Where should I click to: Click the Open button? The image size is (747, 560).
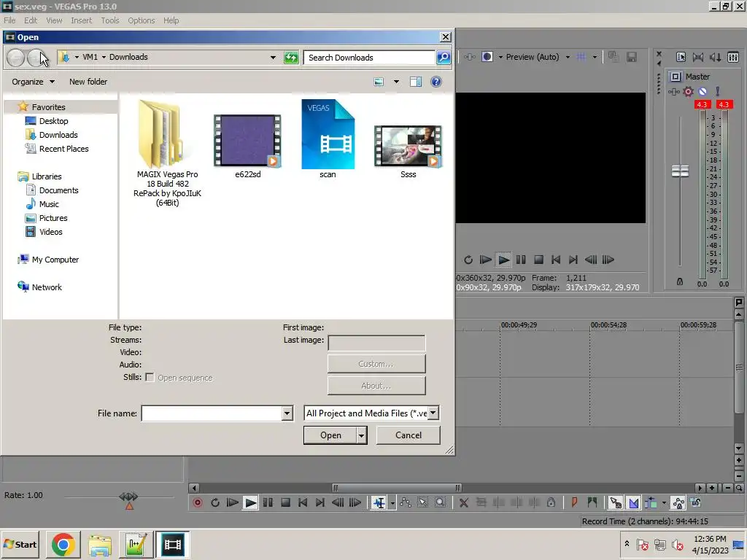click(330, 435)
